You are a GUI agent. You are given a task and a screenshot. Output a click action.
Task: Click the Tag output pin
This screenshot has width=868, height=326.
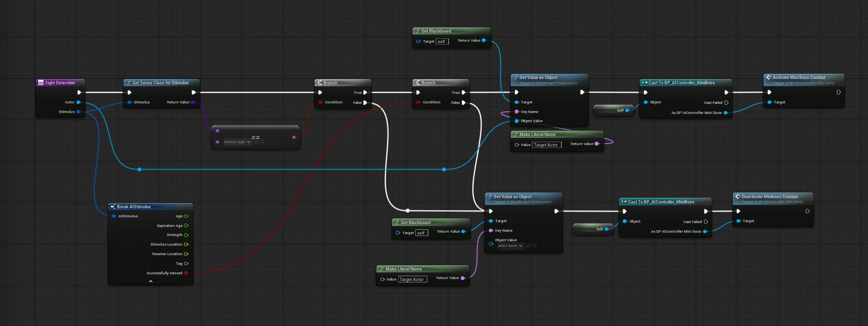pos(186,263)
